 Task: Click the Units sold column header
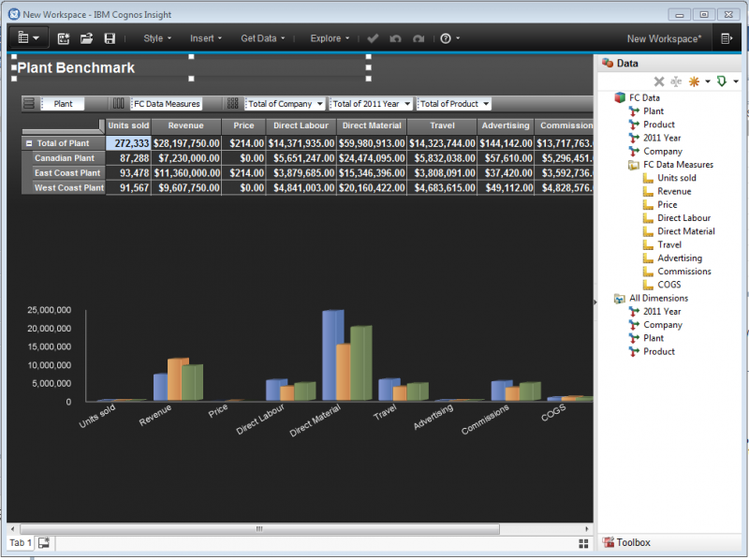(128, 125)
